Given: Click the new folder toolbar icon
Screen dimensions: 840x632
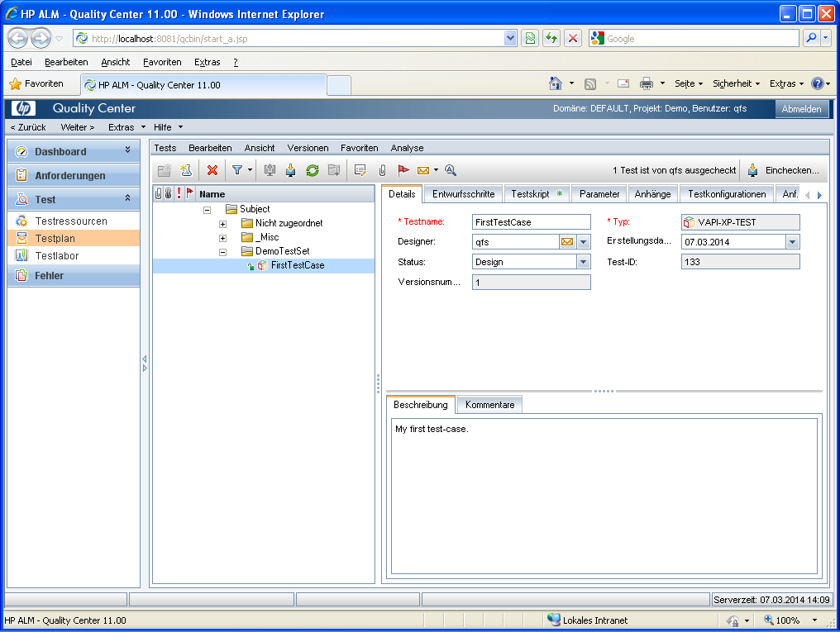Looking at the screenshot, I should [164, 170].
